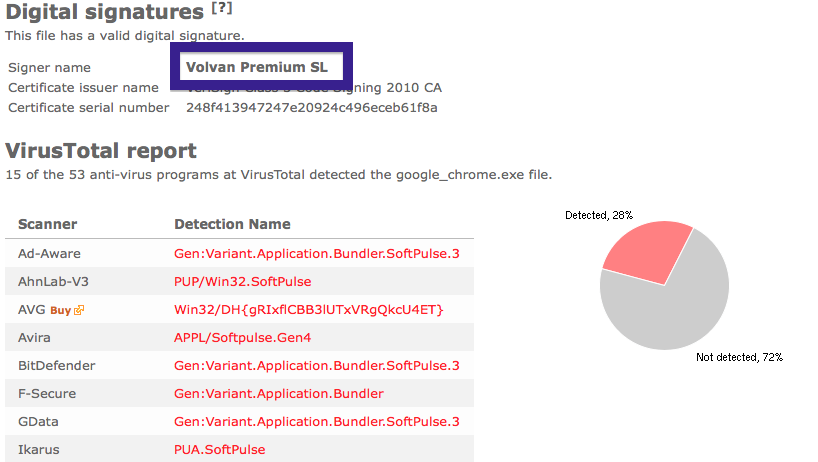Select the certificate serial number value
Screen dimensions: 818x462
312,108
